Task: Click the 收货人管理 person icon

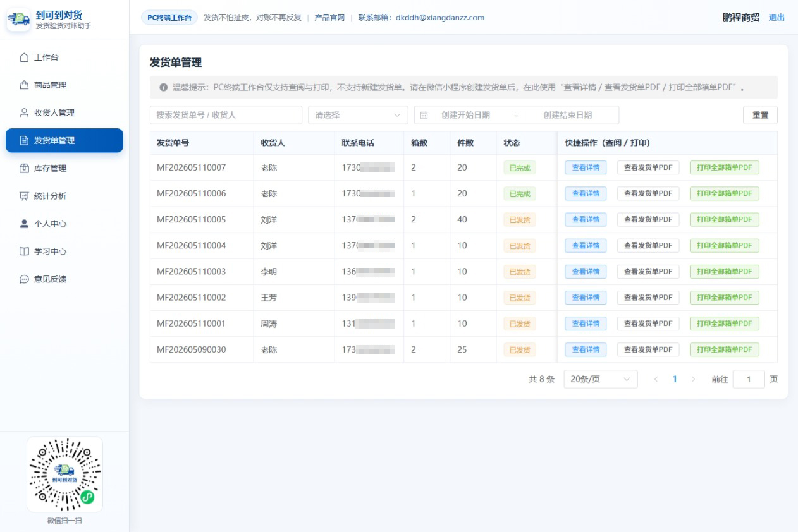Action: [24, 113]
